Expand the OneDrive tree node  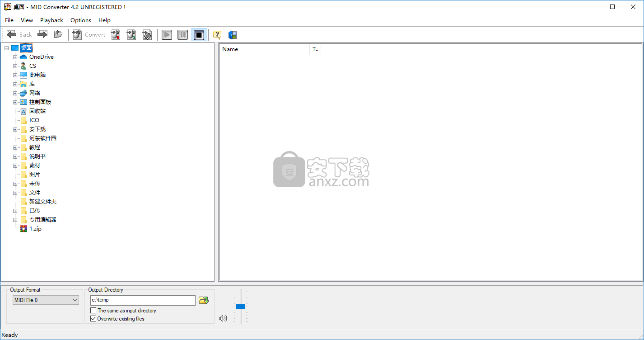[15, 57]
